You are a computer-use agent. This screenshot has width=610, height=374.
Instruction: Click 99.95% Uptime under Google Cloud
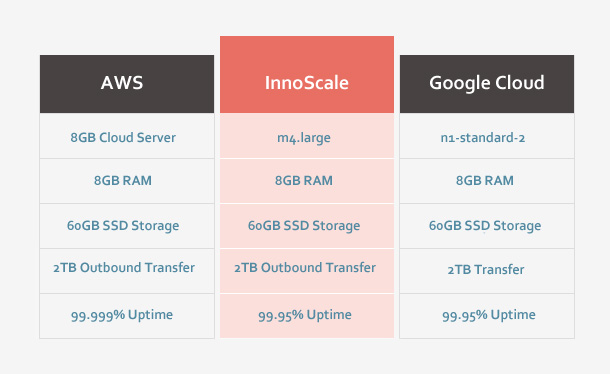click(x=487, y=316)
